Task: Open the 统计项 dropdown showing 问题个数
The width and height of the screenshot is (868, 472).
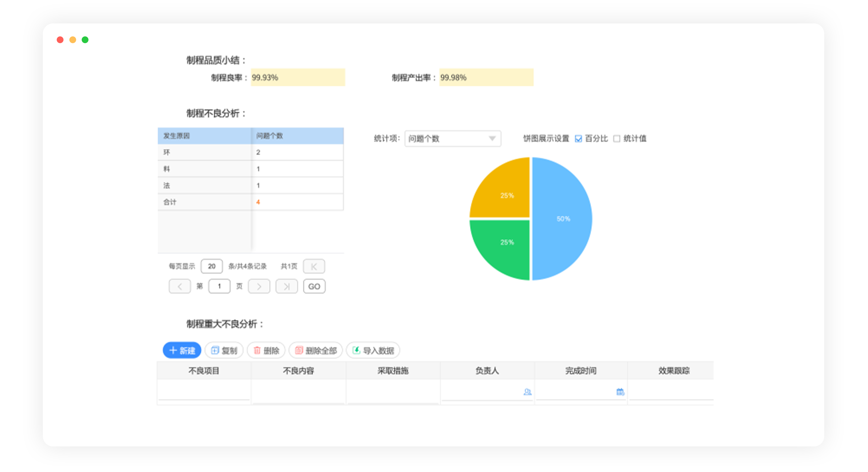Action: pos(453,138)
